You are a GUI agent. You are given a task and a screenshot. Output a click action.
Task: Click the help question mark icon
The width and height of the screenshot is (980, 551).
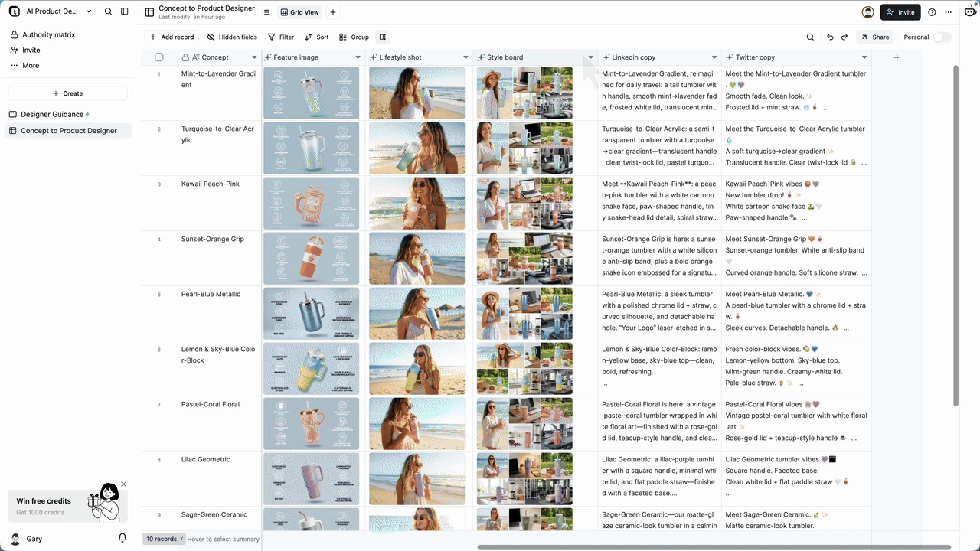[x=932, y=12]
